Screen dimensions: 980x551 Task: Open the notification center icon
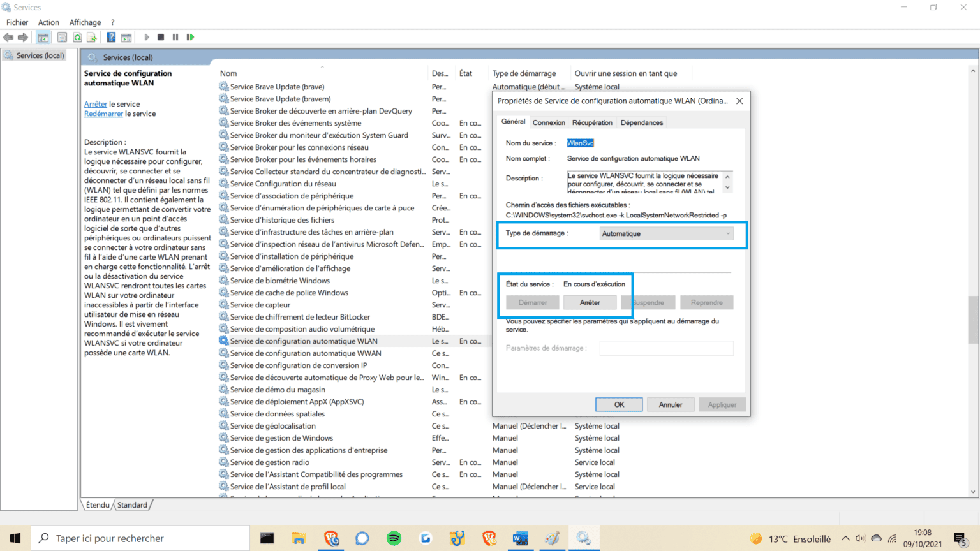click(961, 539)
